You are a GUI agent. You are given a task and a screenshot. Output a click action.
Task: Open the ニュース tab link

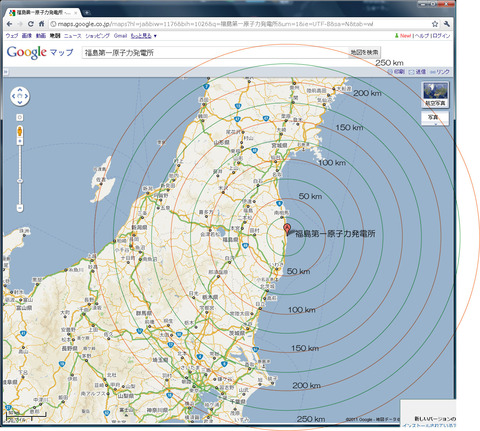click(73, 36)
